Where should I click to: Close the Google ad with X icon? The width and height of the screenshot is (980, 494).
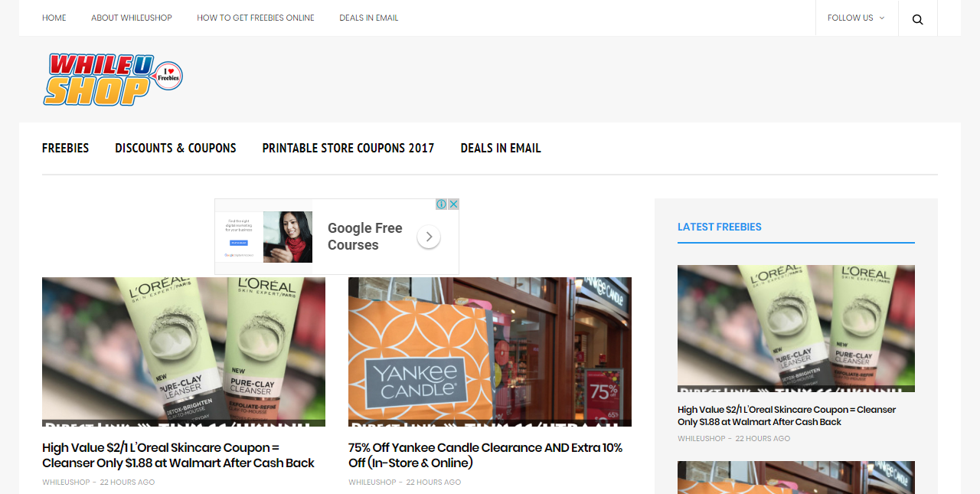point(453,204)
